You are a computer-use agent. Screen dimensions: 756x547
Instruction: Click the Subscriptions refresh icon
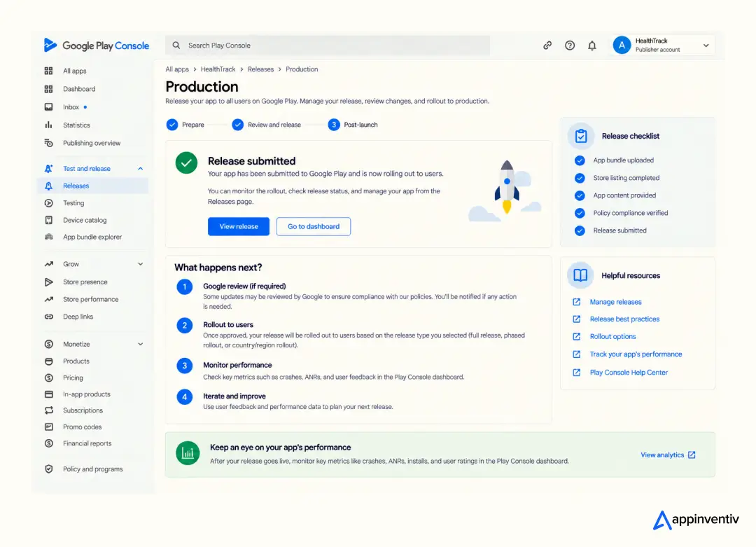tap(49, 410)
